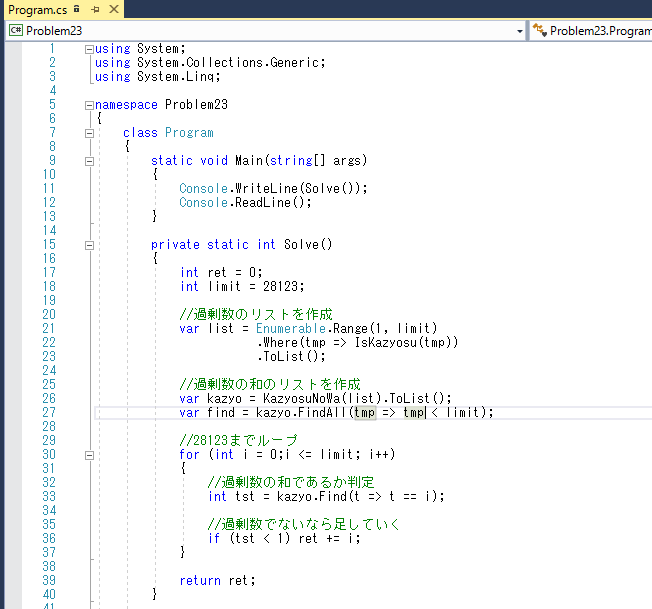Image resolution: width=652 pixels, height=609 pixels.
Task: Click 'return ret;' statement
Action: pos(217,581)
